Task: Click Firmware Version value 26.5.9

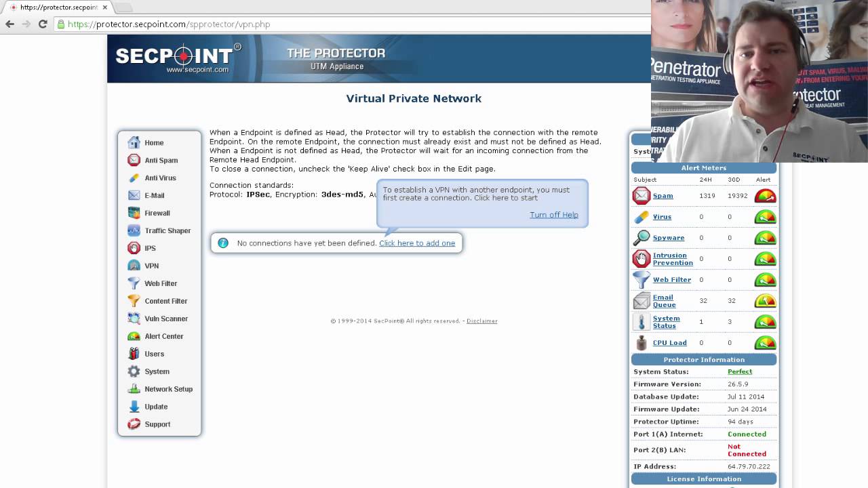Action: click(738, 384)
